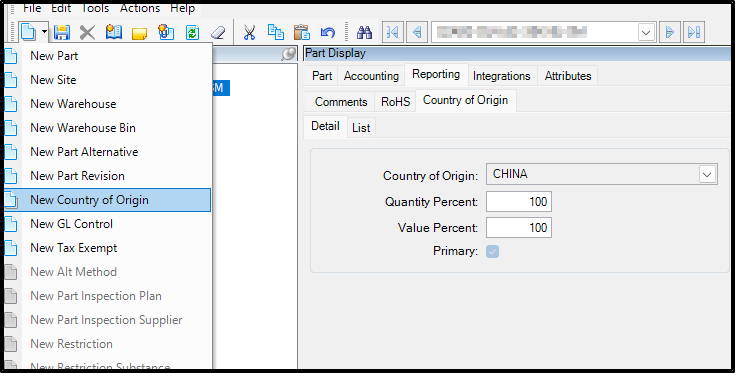735x373 pixels.
Task: Click the greyed New Alt Method entry
Action: [107, 272]
